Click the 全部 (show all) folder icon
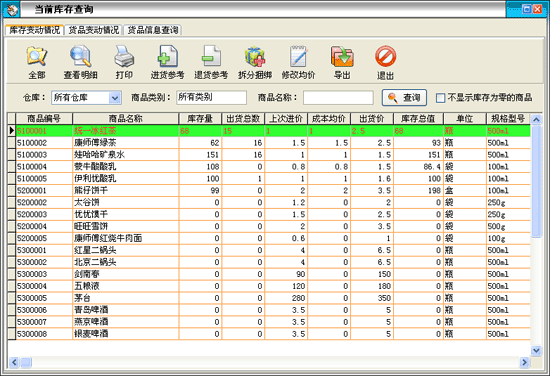The height and width of the screenshot is (376, 550). click(37, 56)
